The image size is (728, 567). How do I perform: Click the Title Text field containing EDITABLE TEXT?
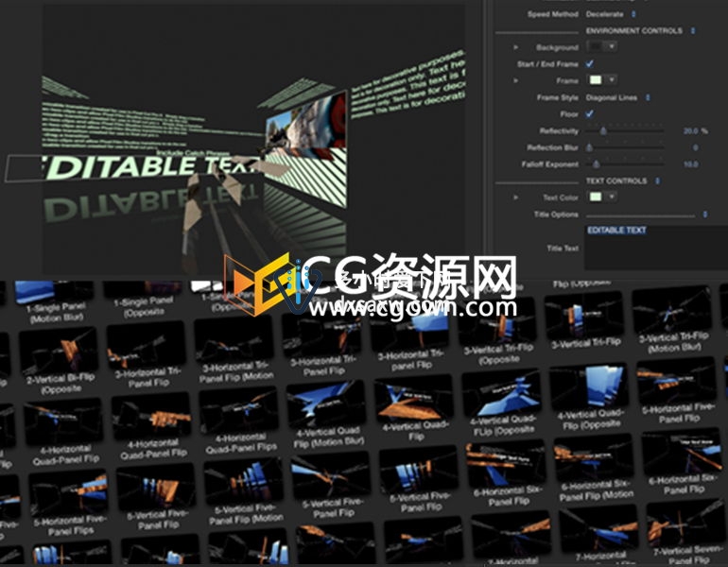coord(654,248)
